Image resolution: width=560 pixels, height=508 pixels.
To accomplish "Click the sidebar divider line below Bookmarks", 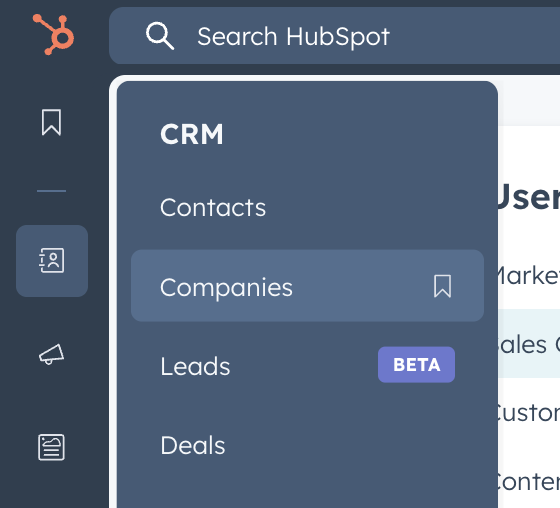I will 51,191.
